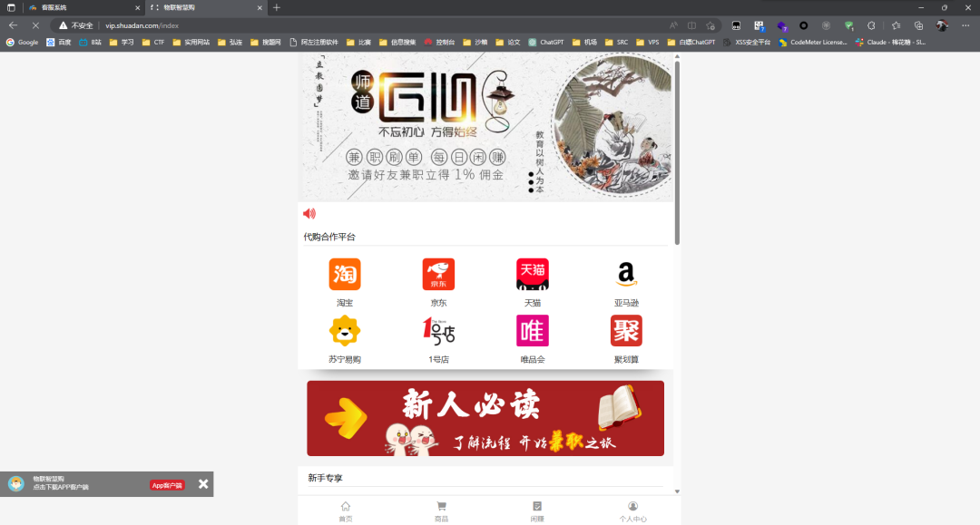
Task: Click the 代购合作平台 section heading
Action: tap(329, 237)
